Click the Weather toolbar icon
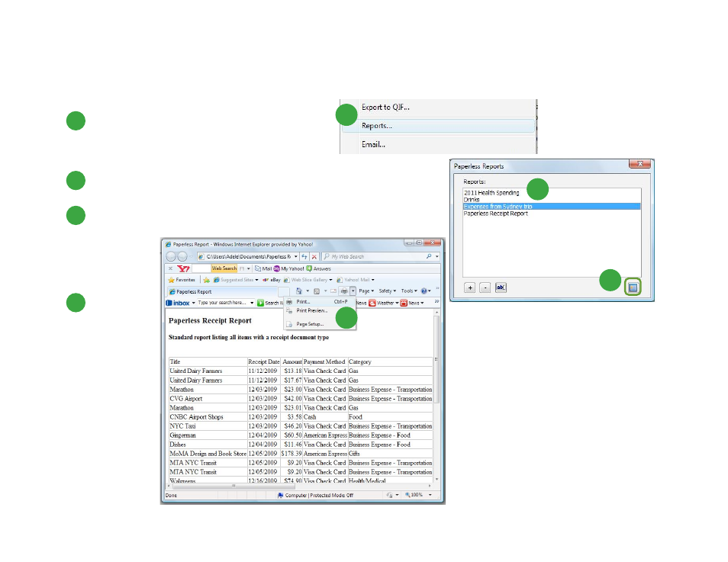The image size is (728, 562). click(372, 303)
